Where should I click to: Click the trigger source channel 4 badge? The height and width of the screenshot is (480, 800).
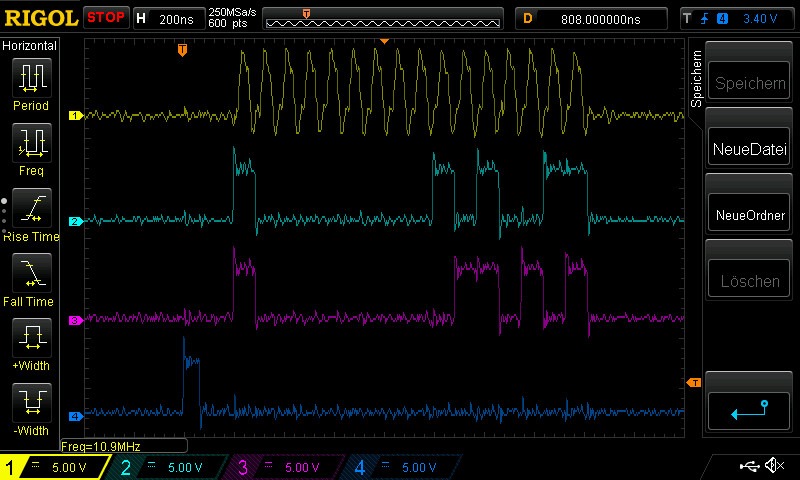pos(722,19)
